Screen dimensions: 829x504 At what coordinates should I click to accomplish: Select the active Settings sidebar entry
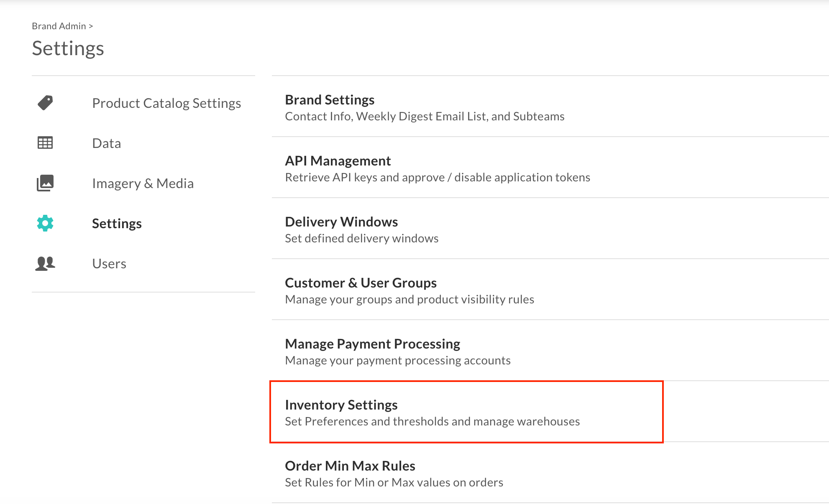(x=117, y=223)
